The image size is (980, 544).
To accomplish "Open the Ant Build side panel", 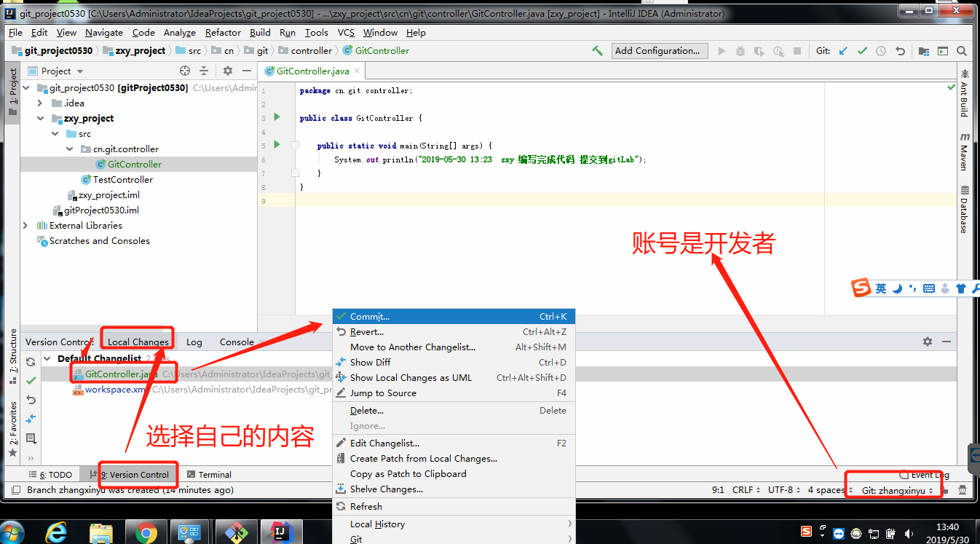I will pos(964,92).
